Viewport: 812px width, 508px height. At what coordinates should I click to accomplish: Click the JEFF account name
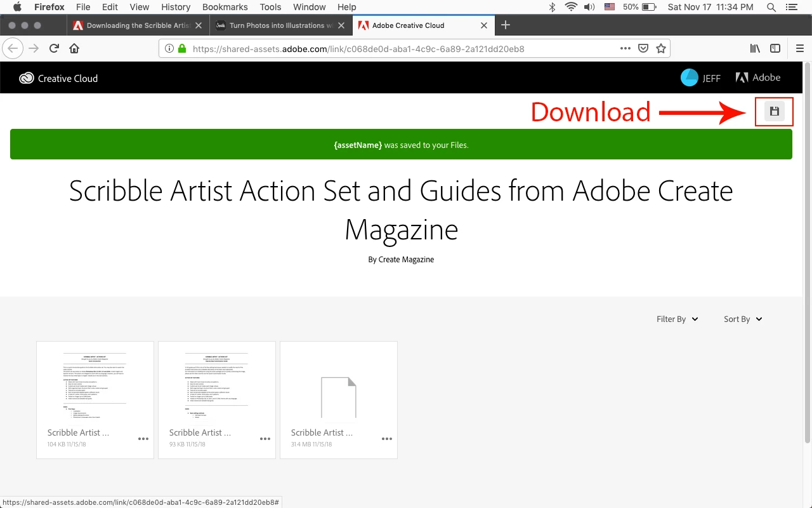point(711,78)
